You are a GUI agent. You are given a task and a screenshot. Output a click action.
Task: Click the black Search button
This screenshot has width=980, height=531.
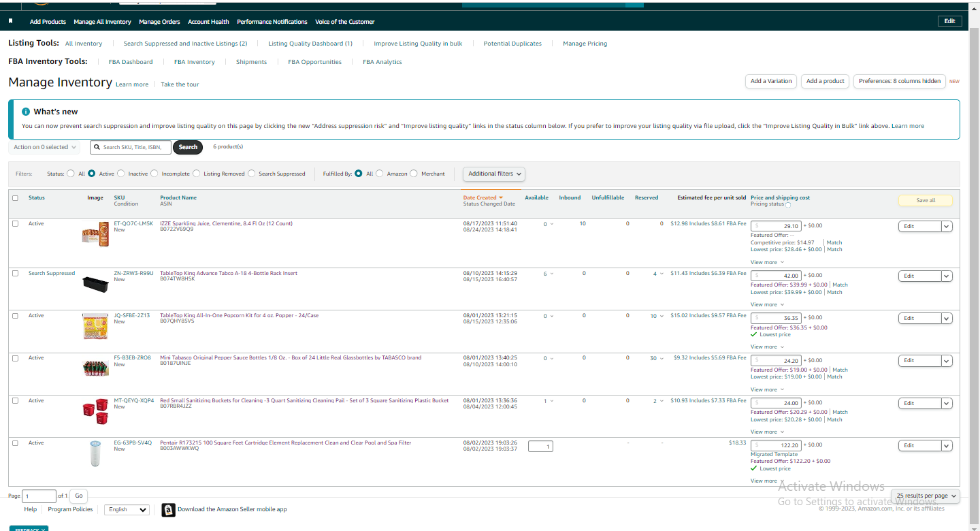click(x=188, y=147)
